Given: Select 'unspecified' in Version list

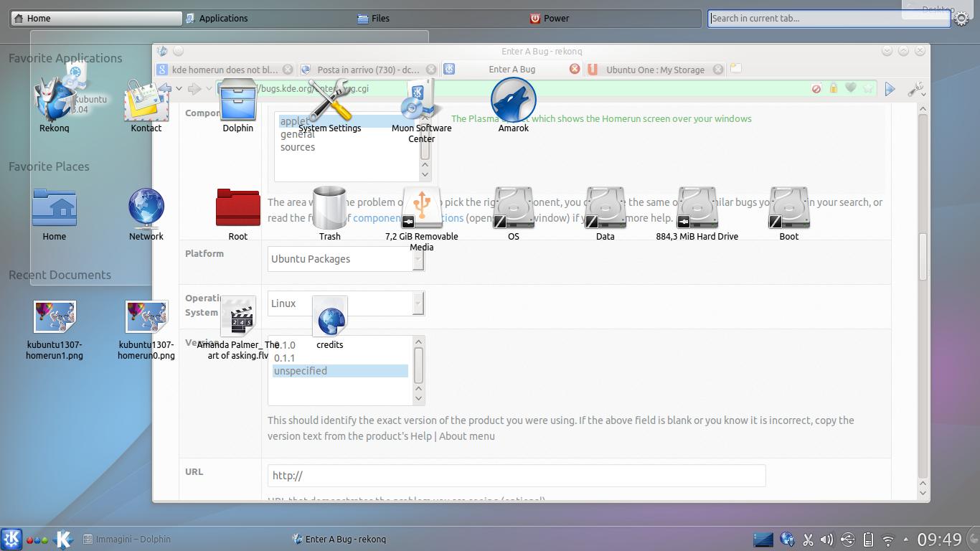Looking at the screenshot, I should [340, 371].
